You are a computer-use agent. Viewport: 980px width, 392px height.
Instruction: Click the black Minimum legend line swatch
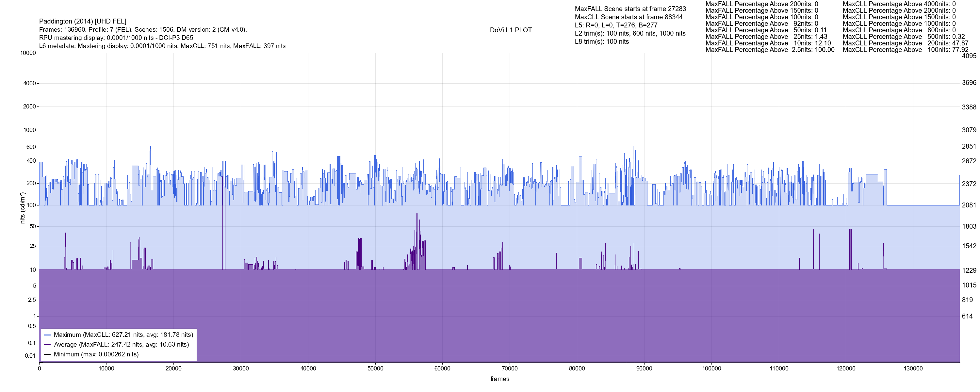[x=48, y=355]
